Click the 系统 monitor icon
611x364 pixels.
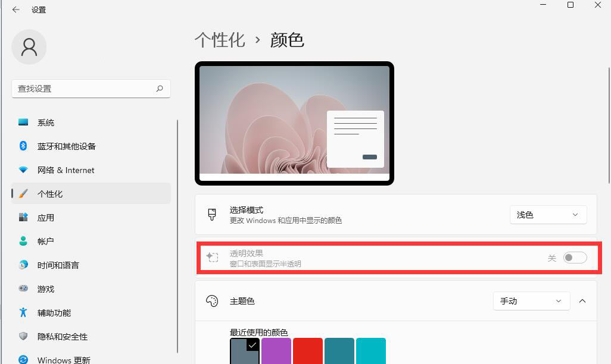click(x=23, y=123)
